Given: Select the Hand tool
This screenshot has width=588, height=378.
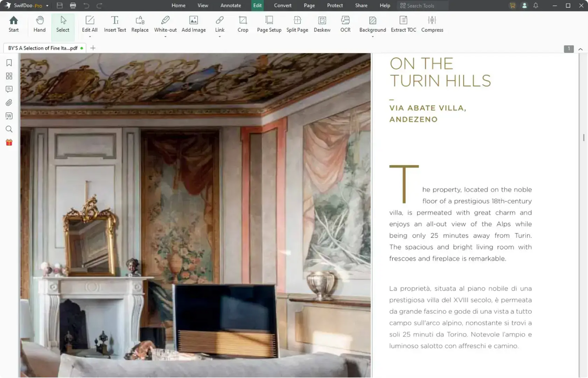Looking at the screenshot, I should pos(39,24).
